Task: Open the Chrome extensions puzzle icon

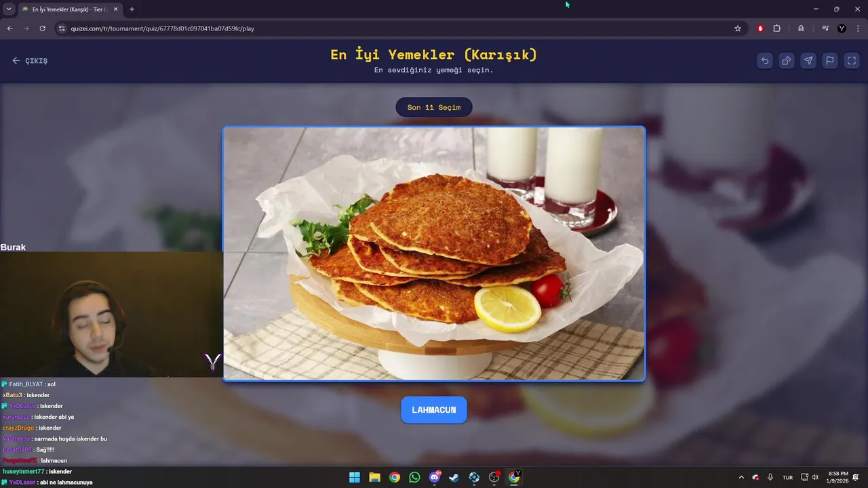Action: coord(777,28)
